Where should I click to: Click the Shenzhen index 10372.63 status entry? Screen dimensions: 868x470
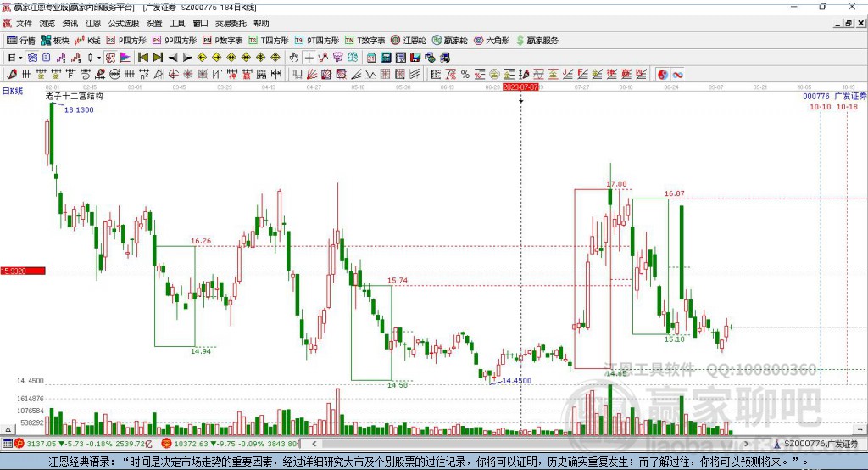pos(230,444)
